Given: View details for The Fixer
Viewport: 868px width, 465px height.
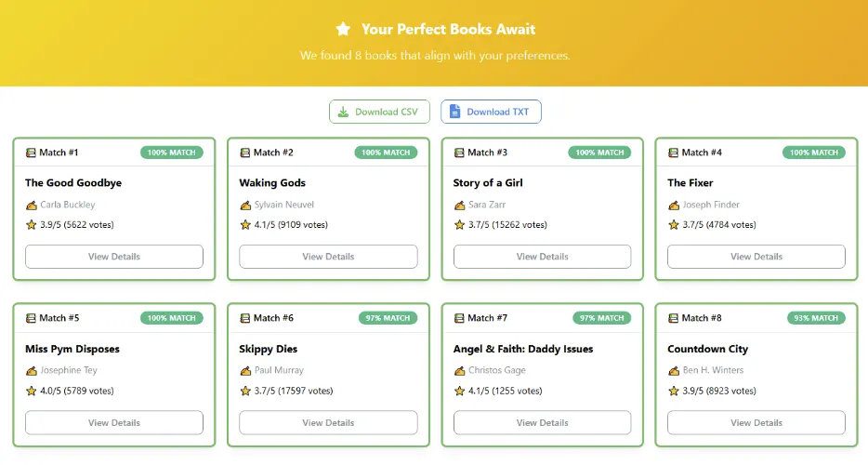Looking at the screenshot, I should 756,257.
